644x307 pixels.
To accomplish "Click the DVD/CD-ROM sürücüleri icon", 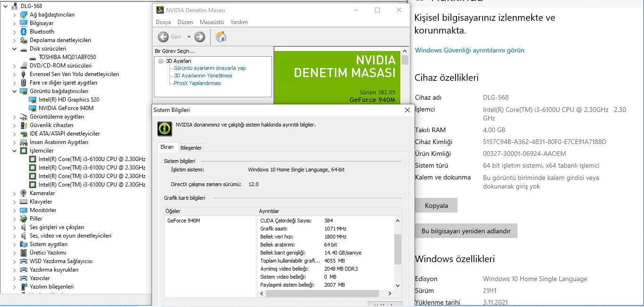I will coord(24,66).
